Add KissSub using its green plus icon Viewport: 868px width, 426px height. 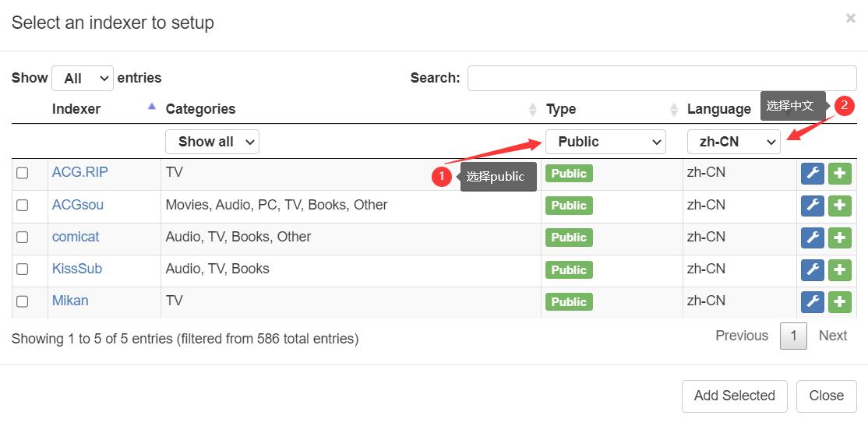click(839, 269)
